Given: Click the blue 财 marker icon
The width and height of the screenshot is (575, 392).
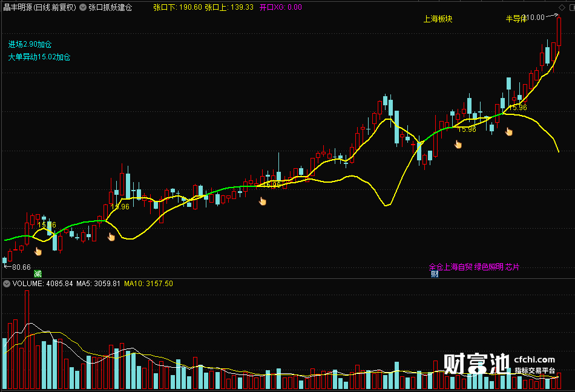Looking at the screenshot, I should 435,273.
